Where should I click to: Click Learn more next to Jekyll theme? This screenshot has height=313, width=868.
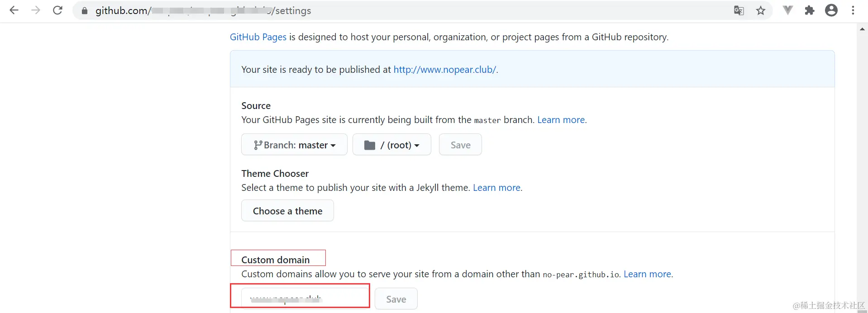tap(496, 188)
